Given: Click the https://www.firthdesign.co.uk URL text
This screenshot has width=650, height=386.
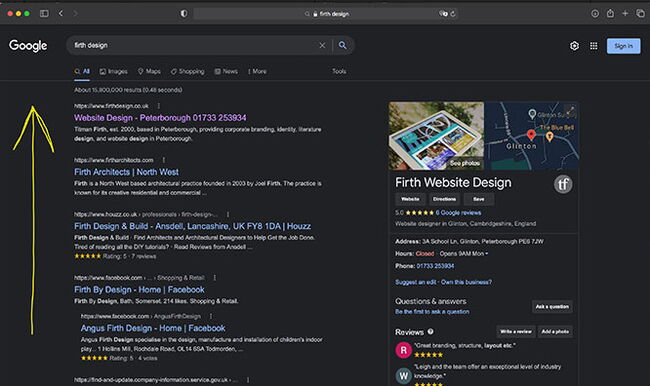Looking at the screenshot, I should pyautogui.click(x=111, y=106).
